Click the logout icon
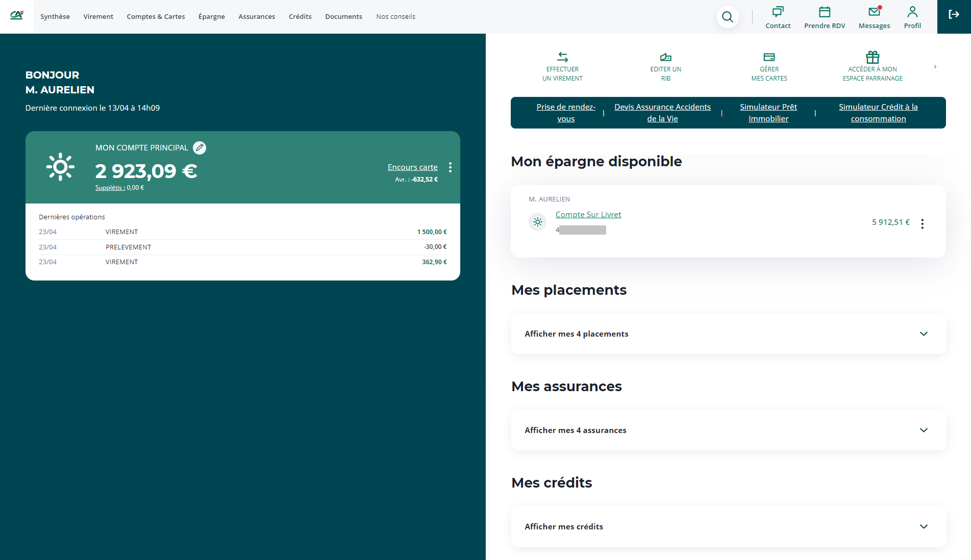The width and height of the screenshot is (971, 560). coord(954,15)
